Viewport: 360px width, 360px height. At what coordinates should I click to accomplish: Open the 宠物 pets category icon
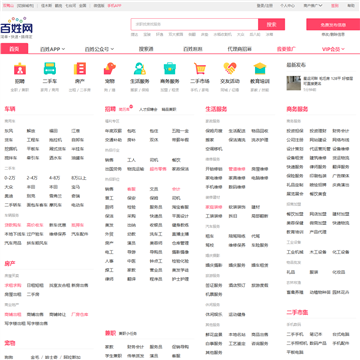point(110,69)
